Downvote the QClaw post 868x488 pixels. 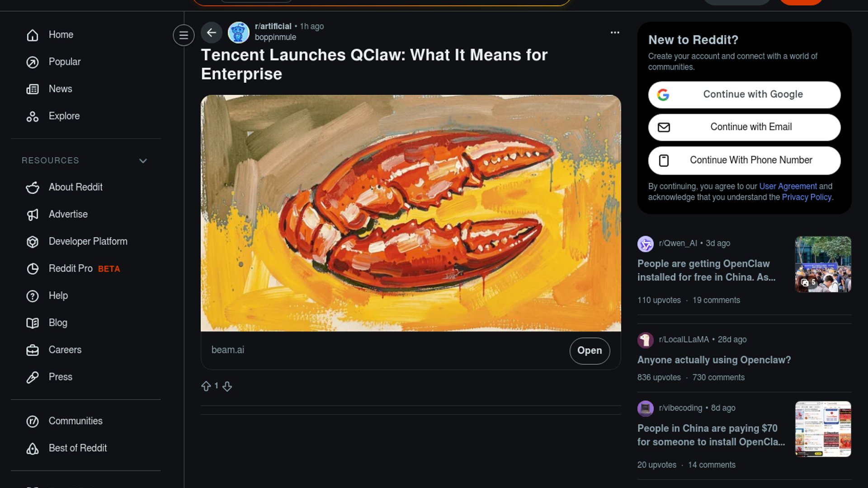click(x=227, y=386)
